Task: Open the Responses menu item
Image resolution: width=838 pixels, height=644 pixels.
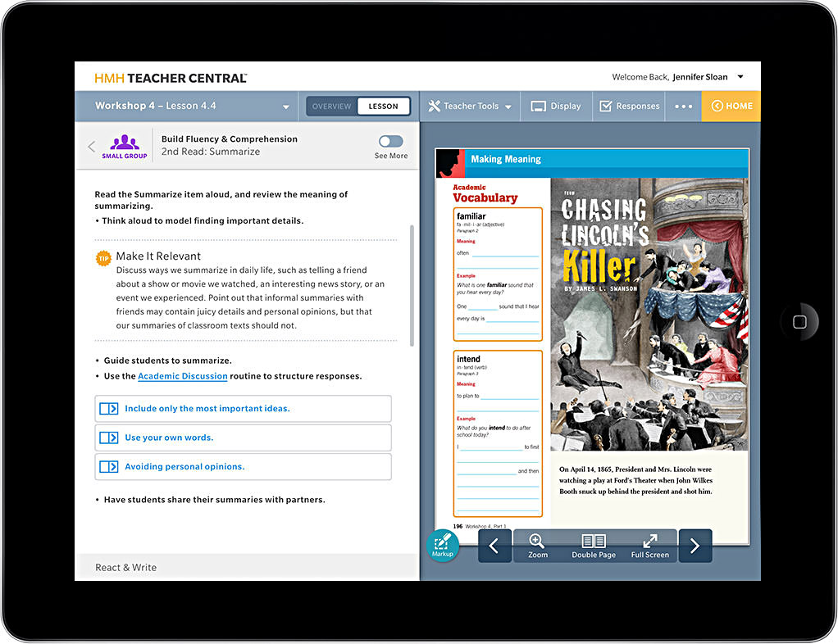Action: (x=629, y=107)
